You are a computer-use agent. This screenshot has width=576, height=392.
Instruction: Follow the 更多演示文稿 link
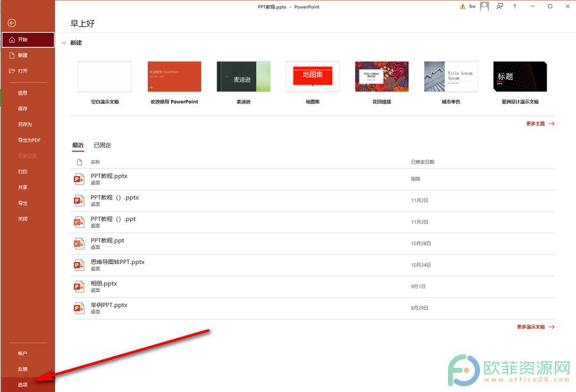point(535,327)
